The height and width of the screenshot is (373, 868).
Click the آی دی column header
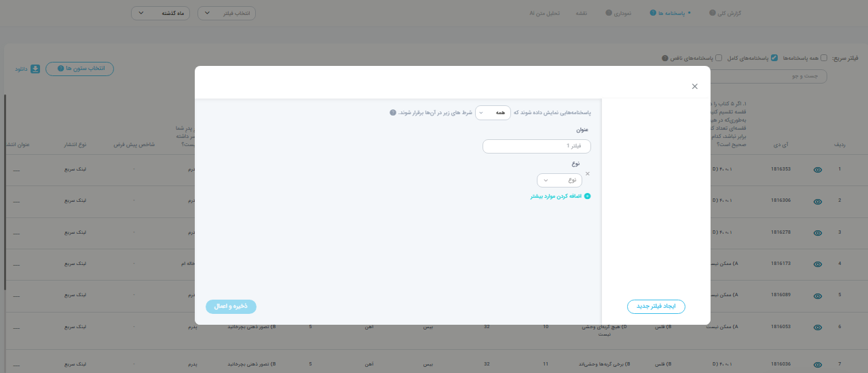[781, 145]
